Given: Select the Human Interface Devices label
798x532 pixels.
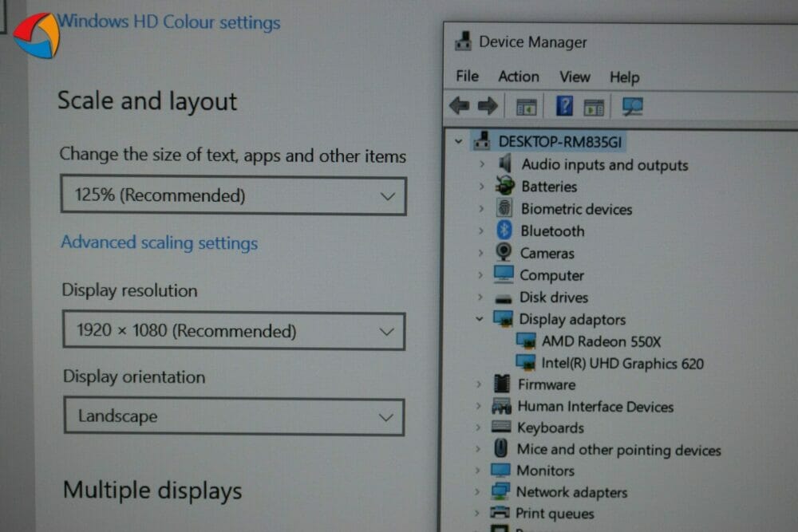Looking at the screenshot, I should click(x=595, y=406).
